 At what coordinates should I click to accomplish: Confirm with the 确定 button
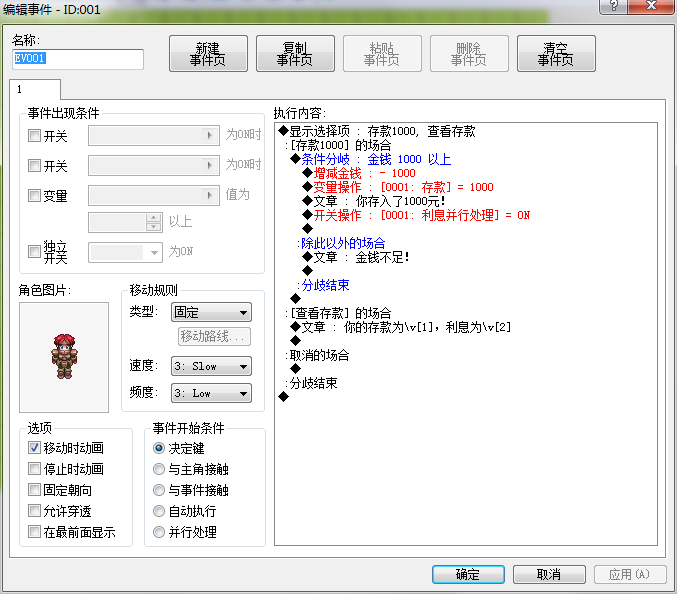click(x=468, y=574)
